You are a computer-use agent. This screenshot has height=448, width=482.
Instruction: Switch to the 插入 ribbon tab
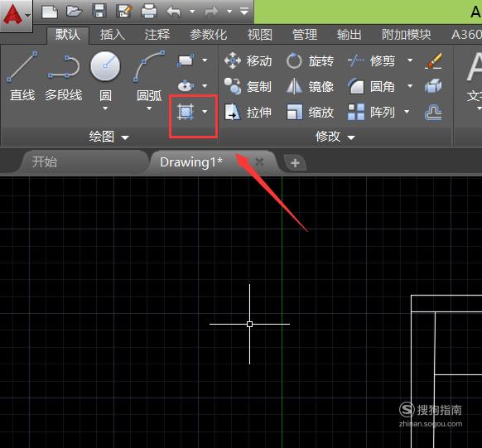113,35
